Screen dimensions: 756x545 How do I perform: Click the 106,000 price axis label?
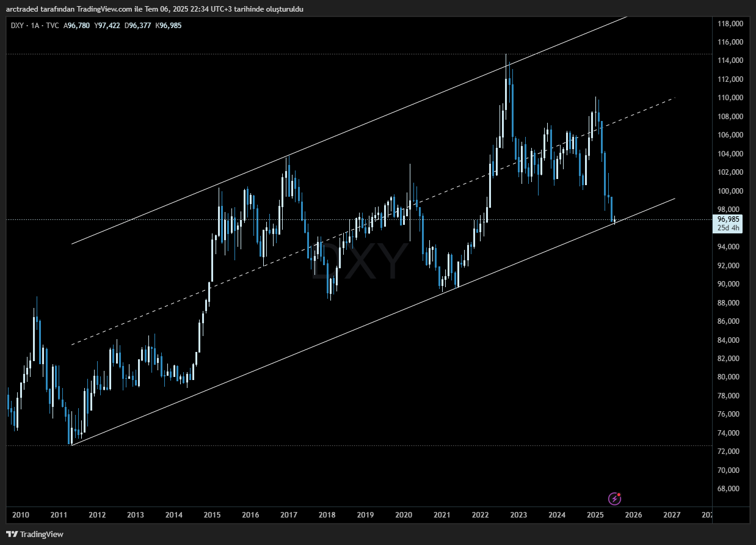(x=730, y=135)
